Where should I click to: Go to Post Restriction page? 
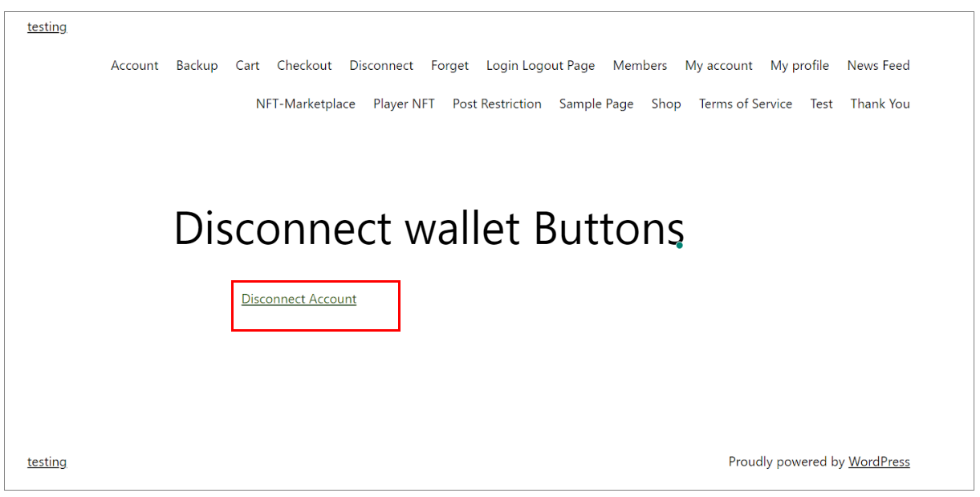tap(497, 104)
